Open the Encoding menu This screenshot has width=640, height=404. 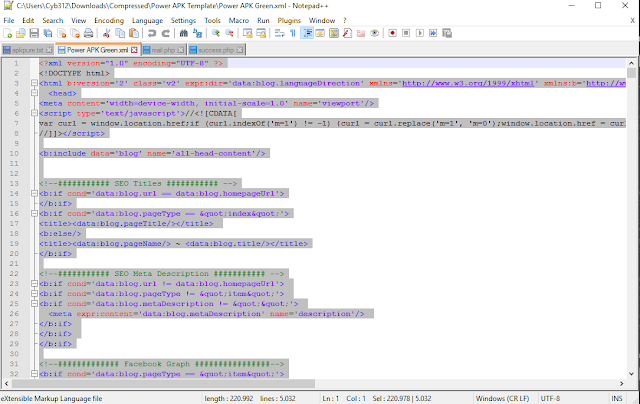(x=109, y=20)
